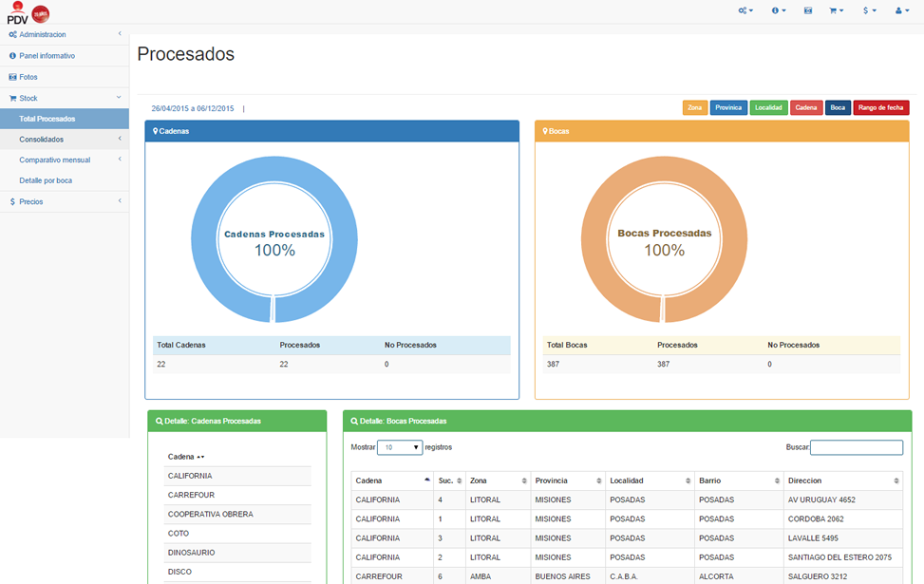Click the Bocas Procesadas donut chart

coord(664,239)
